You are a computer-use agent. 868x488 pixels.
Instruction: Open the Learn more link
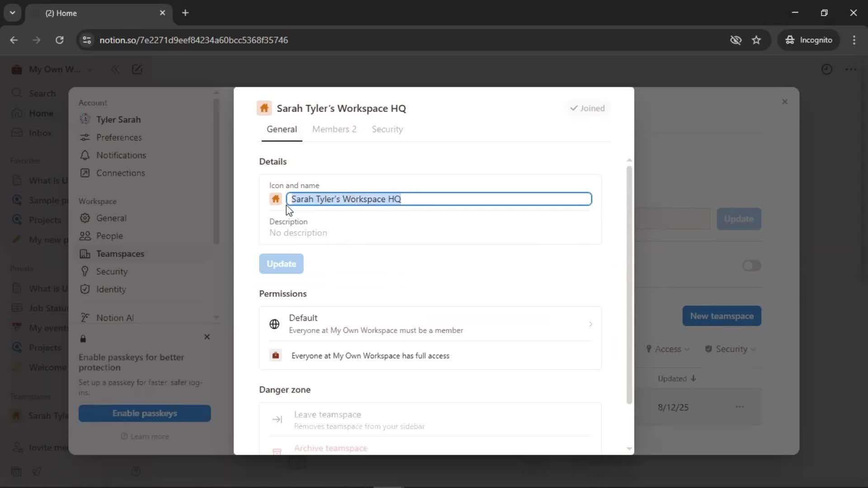(x=145, y=436)
